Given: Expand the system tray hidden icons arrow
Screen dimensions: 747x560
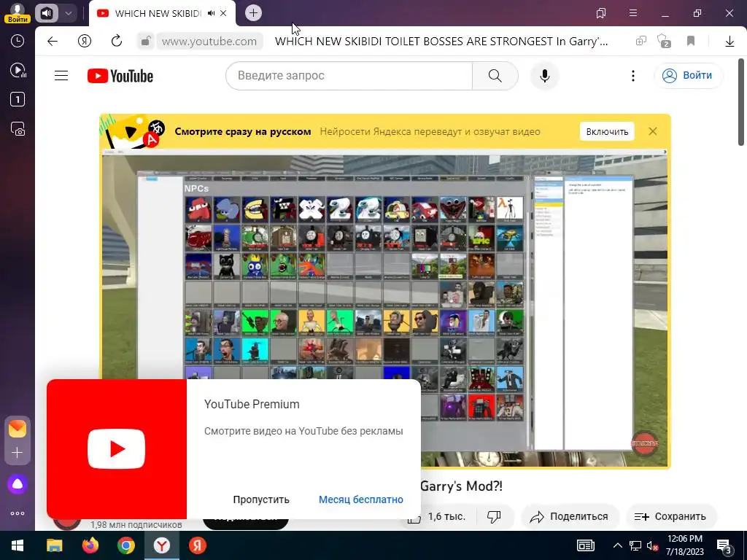Looking at the screenshot, I should (x=617, y=545).
